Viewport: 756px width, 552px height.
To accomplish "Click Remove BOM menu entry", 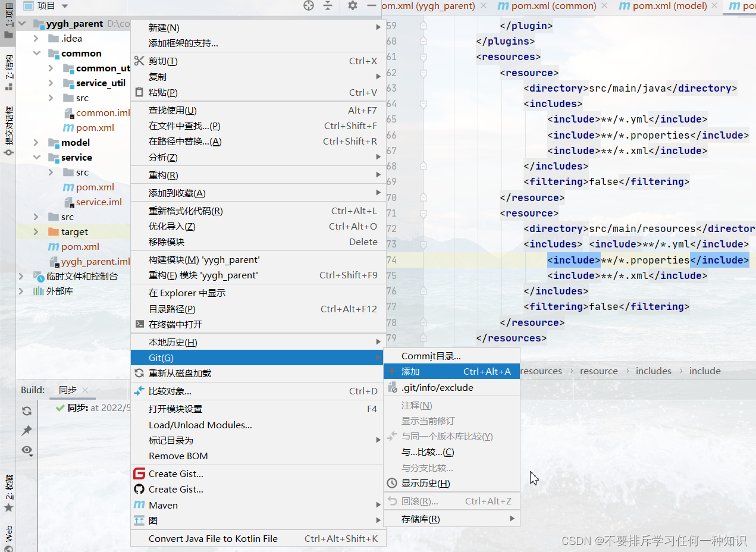I will pyautogui.click(x=258, y=456).
